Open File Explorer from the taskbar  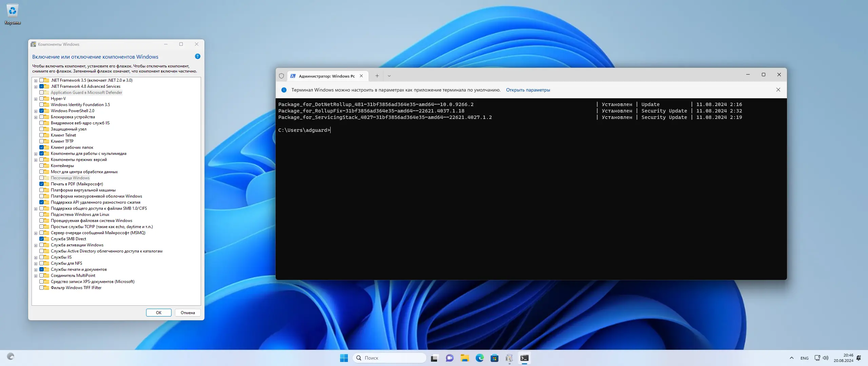tap(465, 358)
